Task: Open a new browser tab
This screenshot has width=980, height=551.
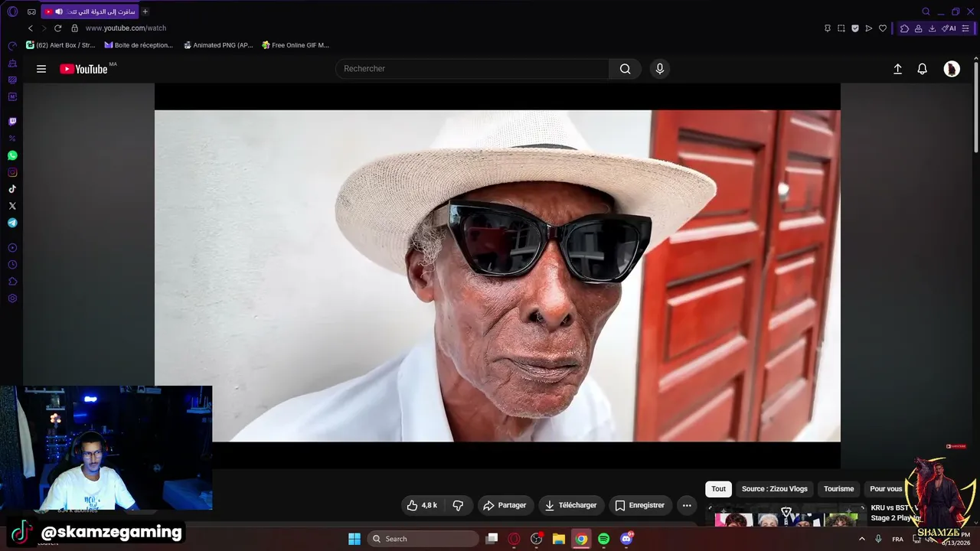Action: click(x=145, y=11)
